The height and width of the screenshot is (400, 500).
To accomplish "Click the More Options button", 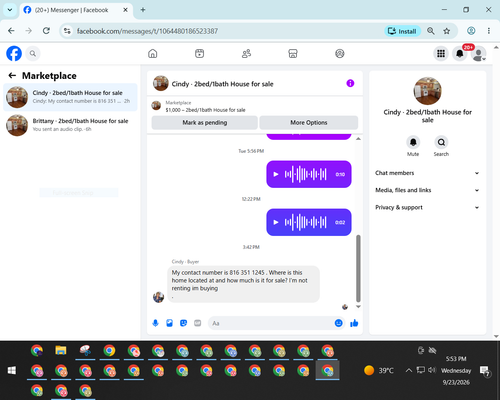I will coord(309,123).
